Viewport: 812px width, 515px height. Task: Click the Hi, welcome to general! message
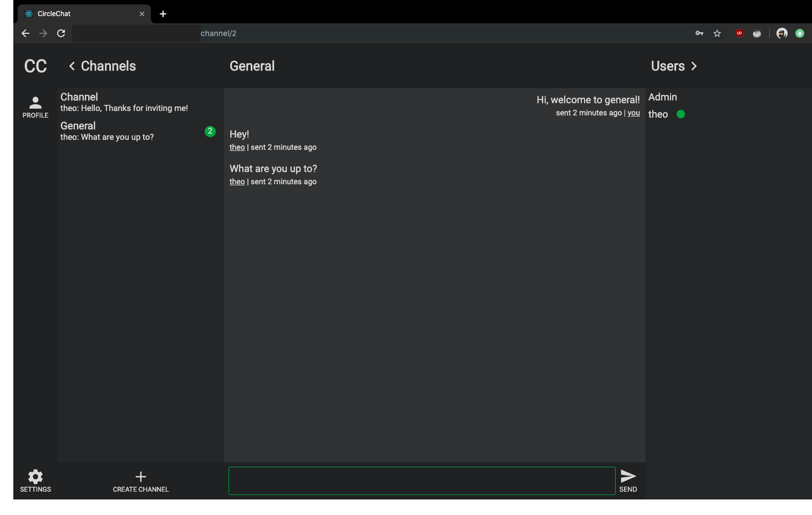click(x=588, y=100)
